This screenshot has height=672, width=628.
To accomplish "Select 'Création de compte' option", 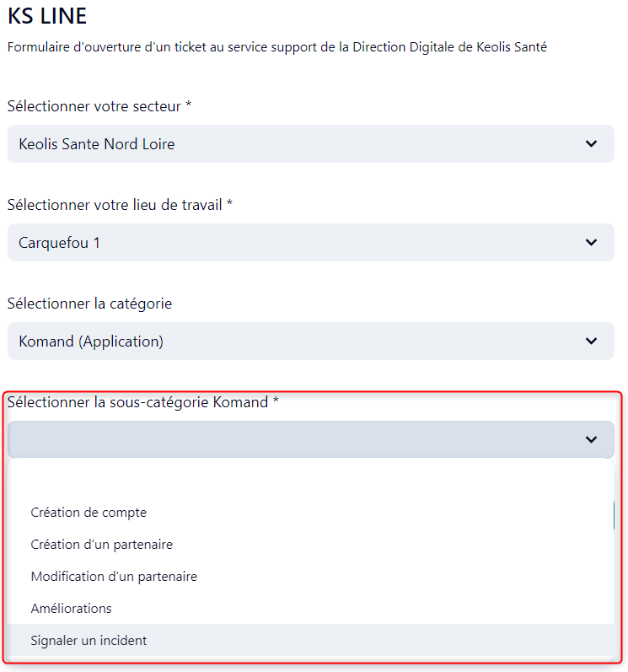I will pos(89,512).
